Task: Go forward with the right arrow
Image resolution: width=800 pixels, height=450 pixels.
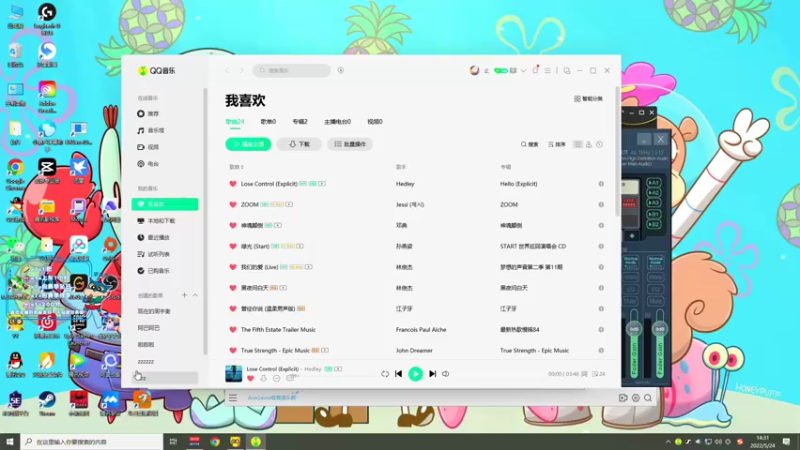Action: [242, 70]
